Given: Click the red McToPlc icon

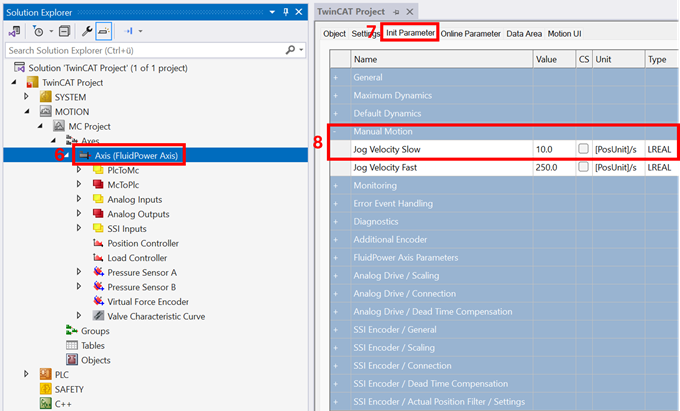Looking at the screenshot, I should (98, 185).
